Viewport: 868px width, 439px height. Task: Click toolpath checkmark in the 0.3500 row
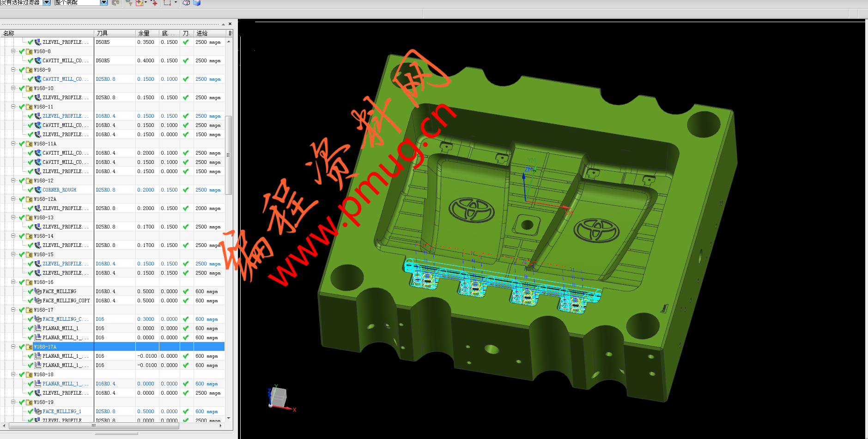click(x=186, y=42)
